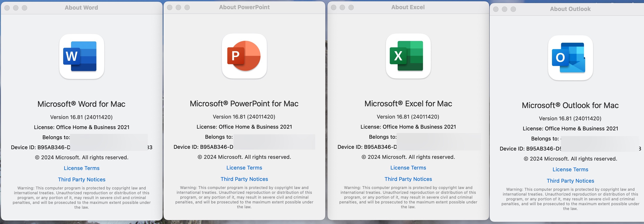Click the About PowerPoint title bar text
Image resolution: width=644 pixels, height=224 pixels.
click(244, 7)
